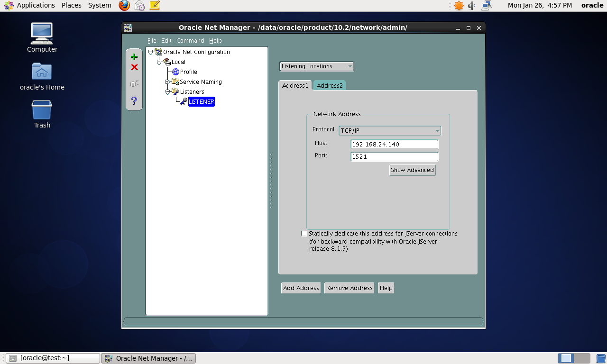Click the Profile globe icon
Viewport: 607px width, 364px height.
tap(175, 72)
